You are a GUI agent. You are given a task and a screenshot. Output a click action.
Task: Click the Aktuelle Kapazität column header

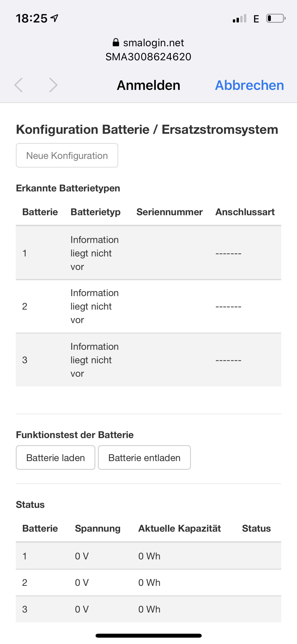pyautogui.click(x=180, y=528)
